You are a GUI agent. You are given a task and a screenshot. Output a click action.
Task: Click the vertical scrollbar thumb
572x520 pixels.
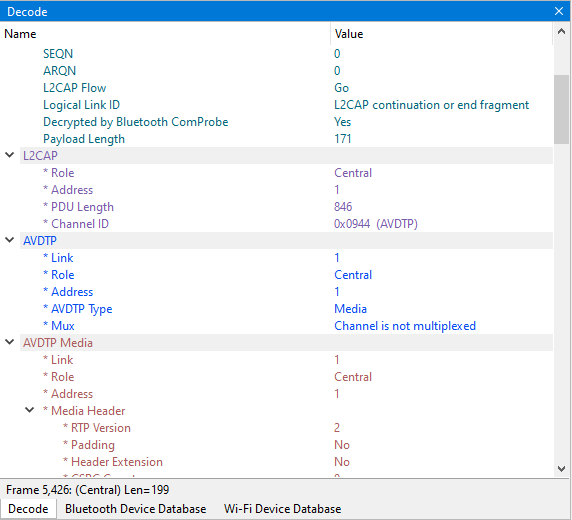tap(561, 109)
